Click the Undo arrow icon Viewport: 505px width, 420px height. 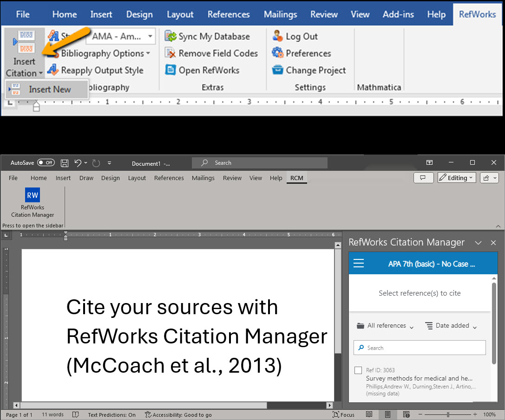coord(78,163)
